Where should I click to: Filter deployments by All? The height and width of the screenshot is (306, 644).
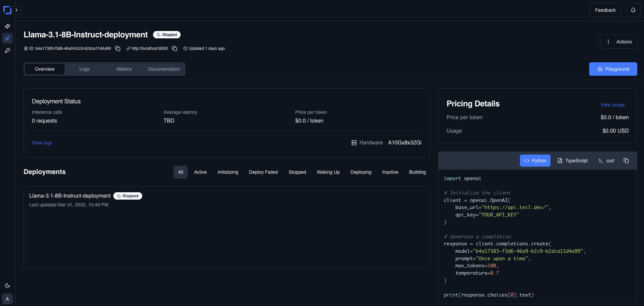[181, 172]
